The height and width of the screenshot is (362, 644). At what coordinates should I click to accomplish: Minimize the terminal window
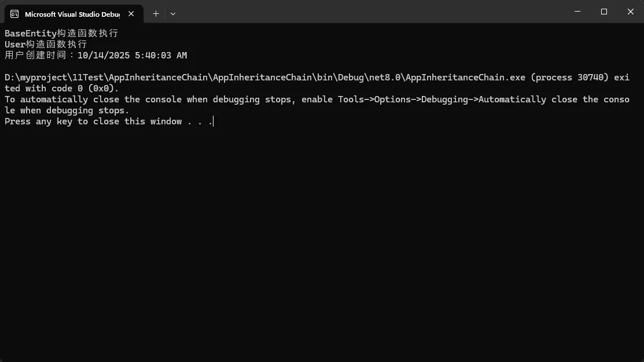[x=578, y=12]
